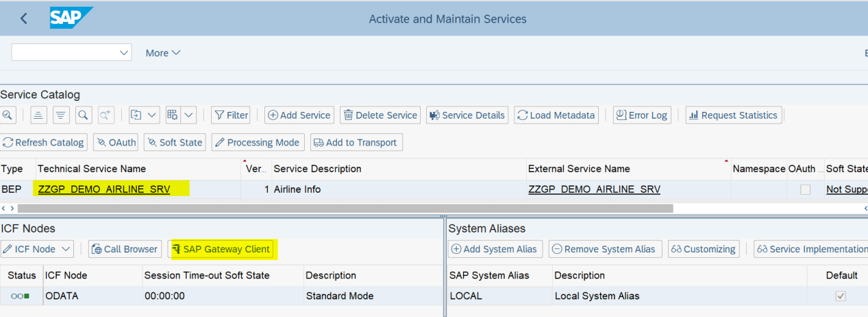868x317 pixels.
Task: Click the SAP logo
Action: click(71, 19)
